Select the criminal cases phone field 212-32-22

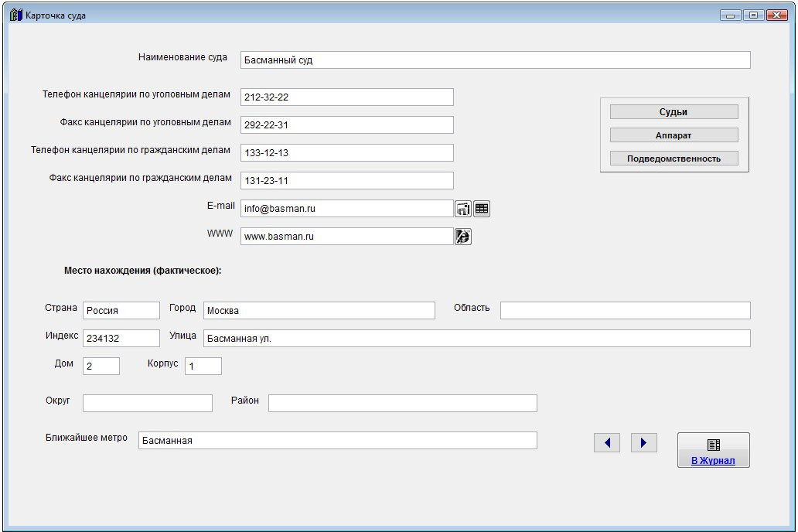(347, 97)
